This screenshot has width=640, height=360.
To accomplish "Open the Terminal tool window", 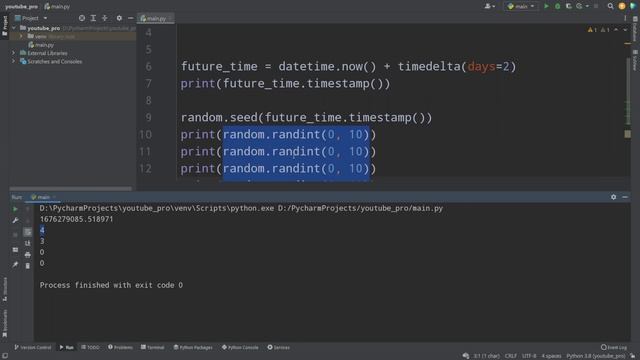I will (152, 347).
